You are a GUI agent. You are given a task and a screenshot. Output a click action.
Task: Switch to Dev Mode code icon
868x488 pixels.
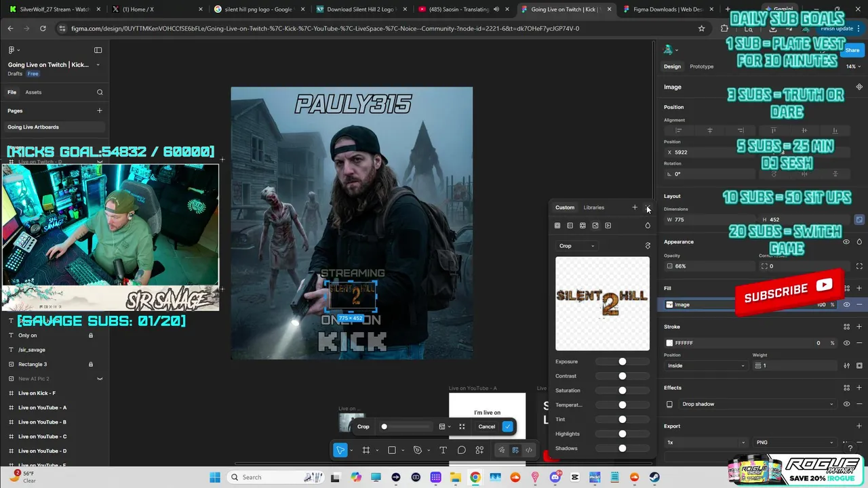[528, 450]
